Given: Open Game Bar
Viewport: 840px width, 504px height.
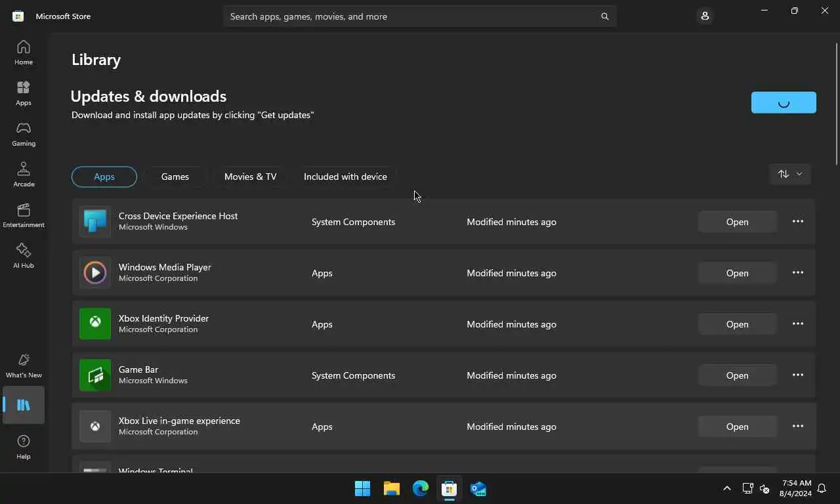Looking at the screenshot, I should pyautogui.click(x=738, y=375).
